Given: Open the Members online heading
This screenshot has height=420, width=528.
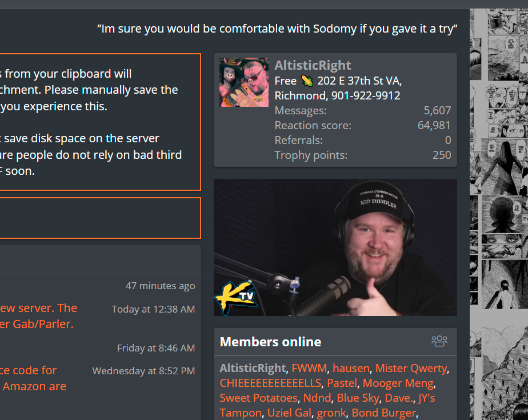Looking at the screenshot, I should pos(270,342).
